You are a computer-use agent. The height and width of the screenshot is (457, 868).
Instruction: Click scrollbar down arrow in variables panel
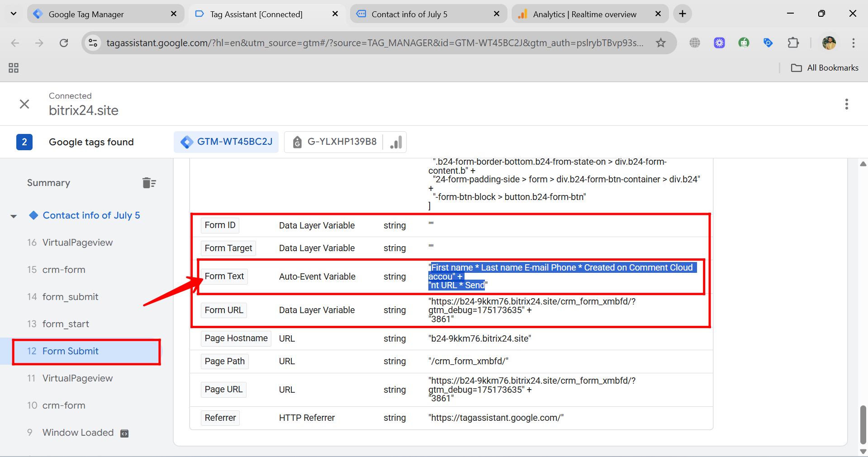click(863, 451)
